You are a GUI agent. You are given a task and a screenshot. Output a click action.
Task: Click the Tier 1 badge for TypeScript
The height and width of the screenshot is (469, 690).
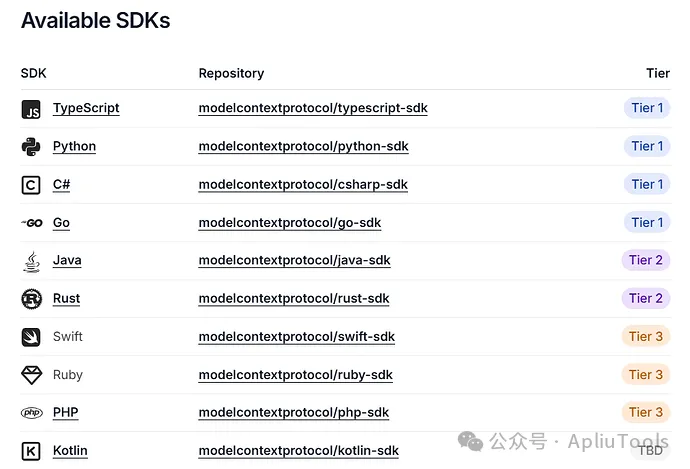pos(647,108)
